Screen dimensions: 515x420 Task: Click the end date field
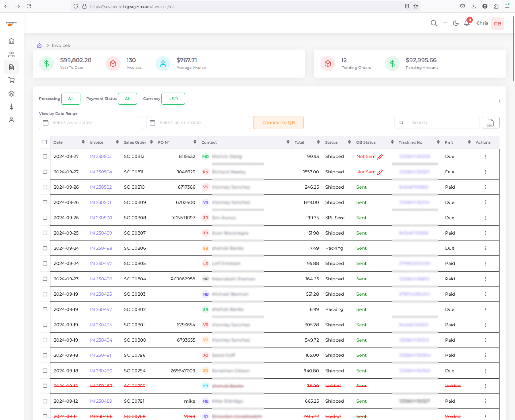click(198, 123)
